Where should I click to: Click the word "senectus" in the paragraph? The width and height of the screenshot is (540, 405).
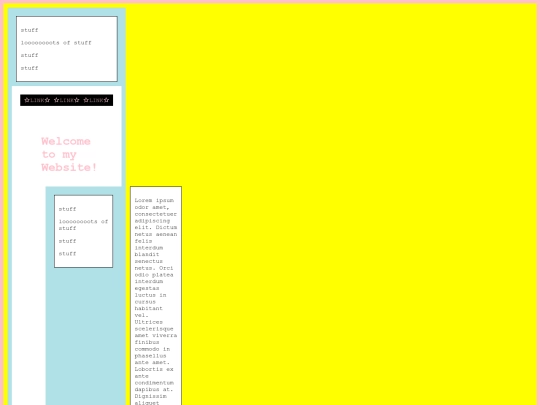[x=149, y=261]
